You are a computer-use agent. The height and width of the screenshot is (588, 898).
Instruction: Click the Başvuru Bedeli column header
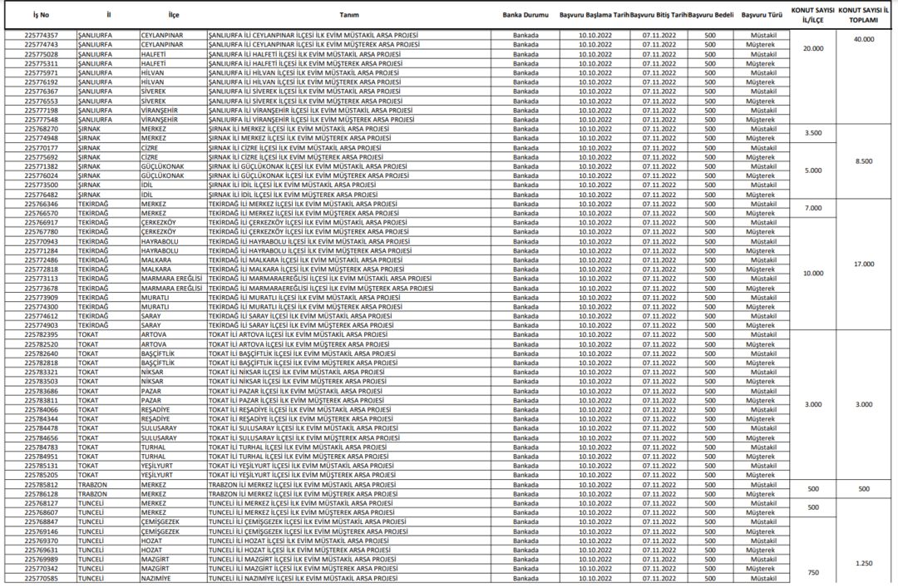[x=710, y=15]
